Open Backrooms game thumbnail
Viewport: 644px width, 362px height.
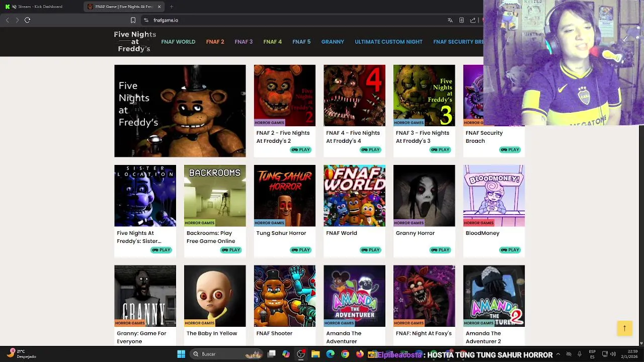point(215,196)
